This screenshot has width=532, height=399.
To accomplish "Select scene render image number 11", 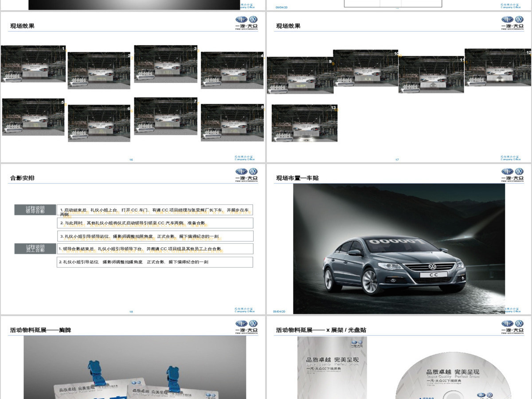I will coord(431,74).
